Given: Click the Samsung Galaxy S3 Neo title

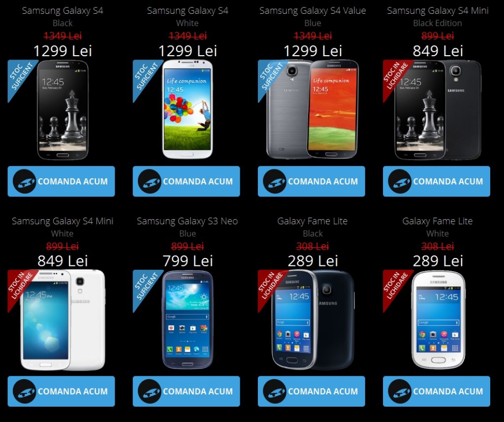Looking at the screenshot, I should 188,221.
